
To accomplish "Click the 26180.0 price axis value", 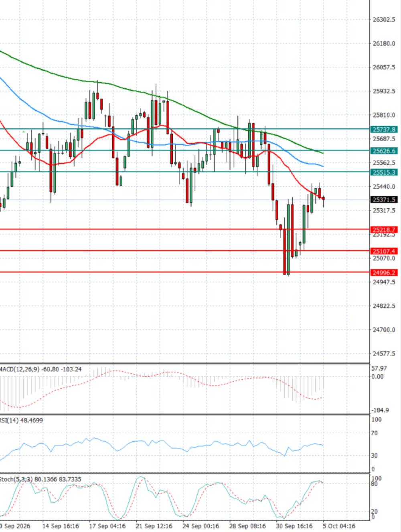I will coord(384,43).
